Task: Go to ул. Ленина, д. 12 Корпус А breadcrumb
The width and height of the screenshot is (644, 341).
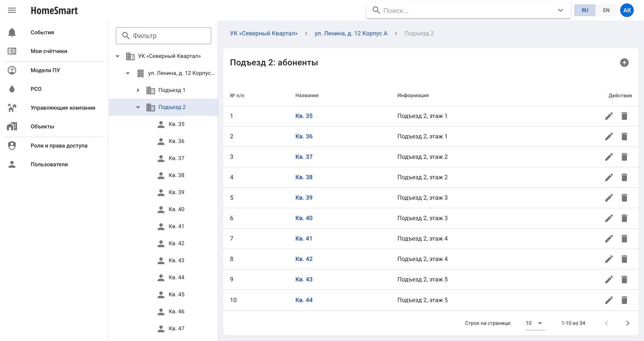Action: coord(351,33)
